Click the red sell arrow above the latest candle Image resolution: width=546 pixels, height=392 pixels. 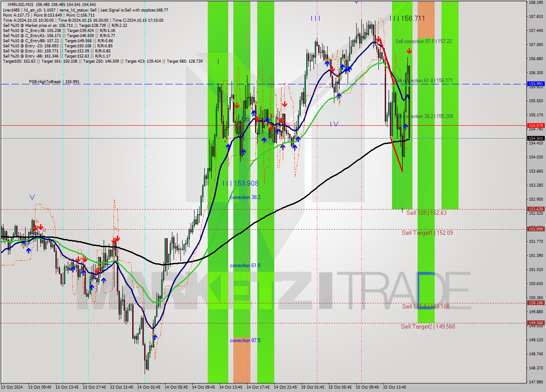[409, 51]
